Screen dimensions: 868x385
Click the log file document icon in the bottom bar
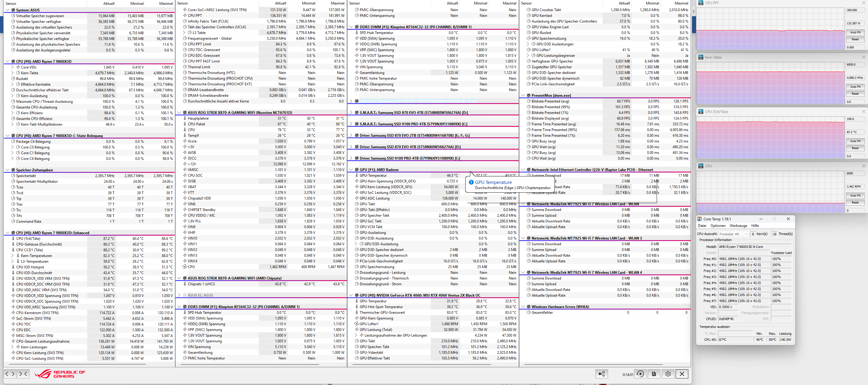pyautogui.click(x=654, y=374)
